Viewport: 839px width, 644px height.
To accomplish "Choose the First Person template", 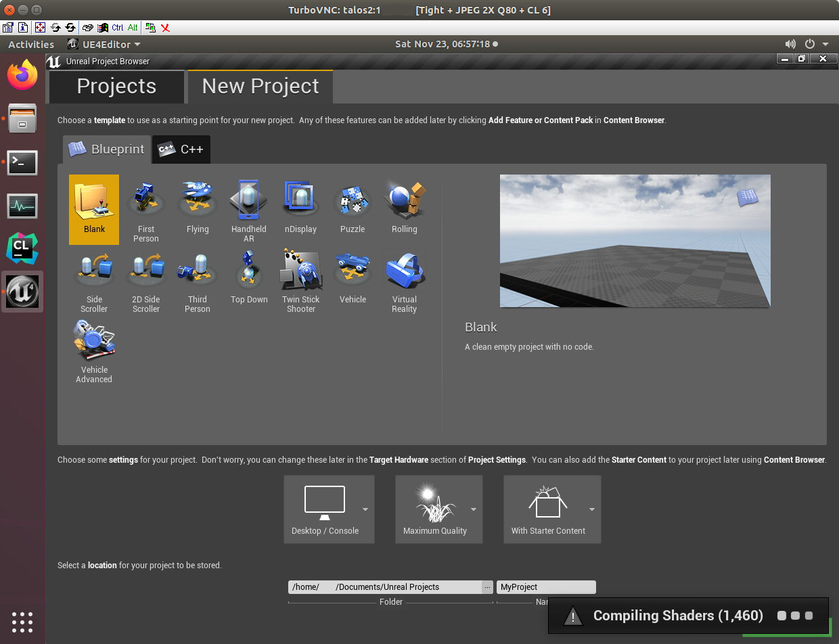I will [x=146, y=209].
